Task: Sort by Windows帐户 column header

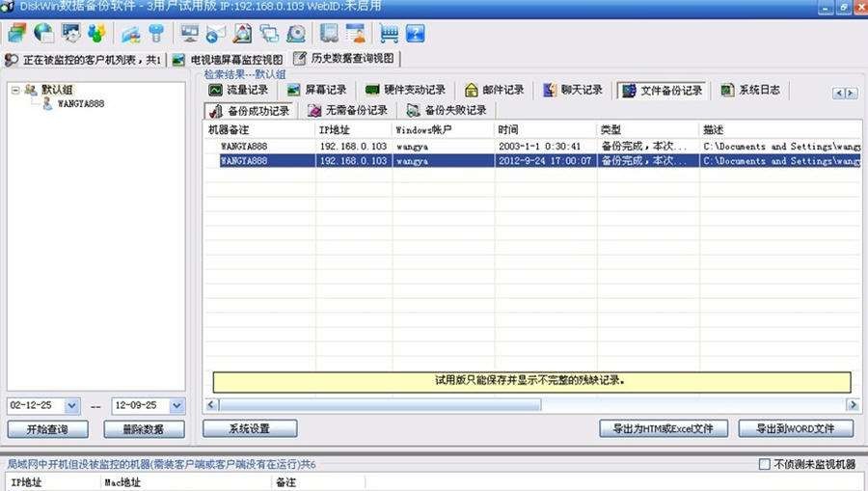Action: pyautogui.click(x=444, y=130)
